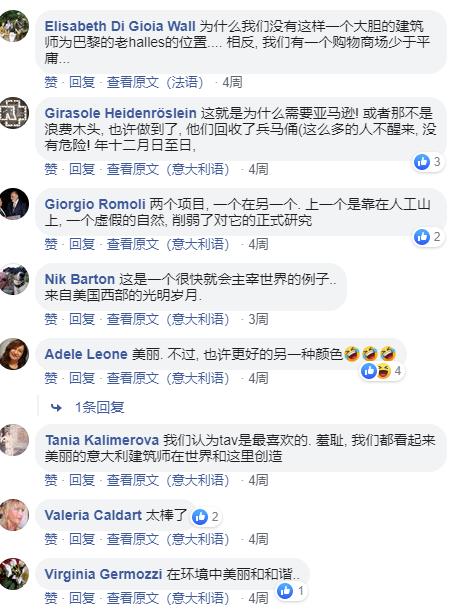Image resolution: width=472 pixels, height=615 pixels.
Task: Expand the 1条回复 replies thread
Action: click(100, 408)
